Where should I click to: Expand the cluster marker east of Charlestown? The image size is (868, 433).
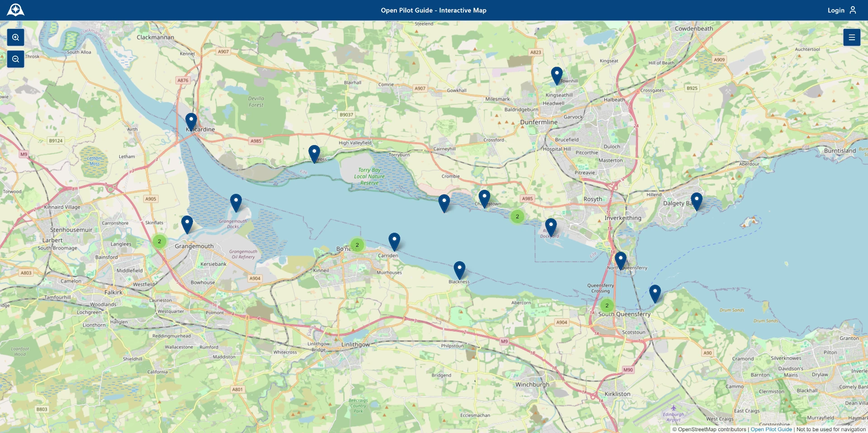[517, 216]
